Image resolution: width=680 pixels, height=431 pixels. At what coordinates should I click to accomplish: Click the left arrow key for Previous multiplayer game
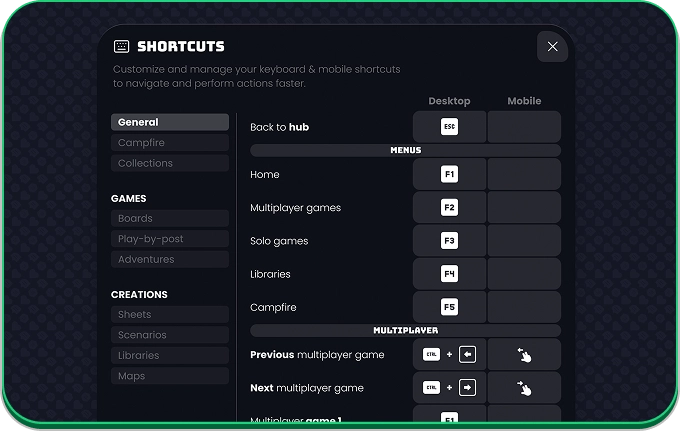[x=468, y=355]
